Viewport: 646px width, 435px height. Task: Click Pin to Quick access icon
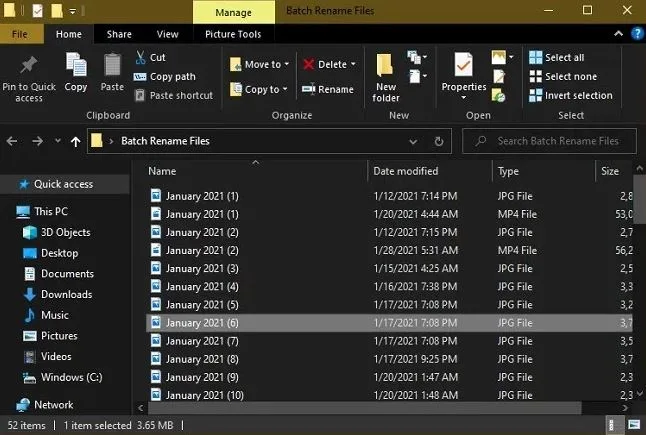pyautogui.click(x=28, y=65)
